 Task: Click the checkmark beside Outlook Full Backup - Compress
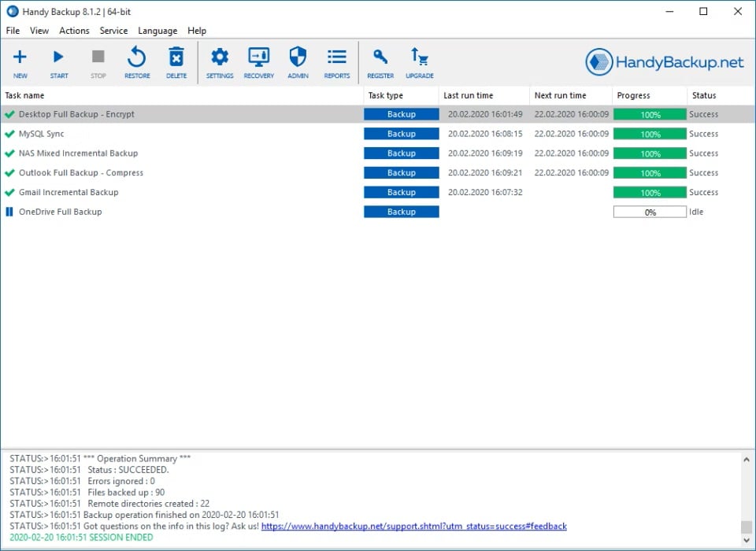9,172
